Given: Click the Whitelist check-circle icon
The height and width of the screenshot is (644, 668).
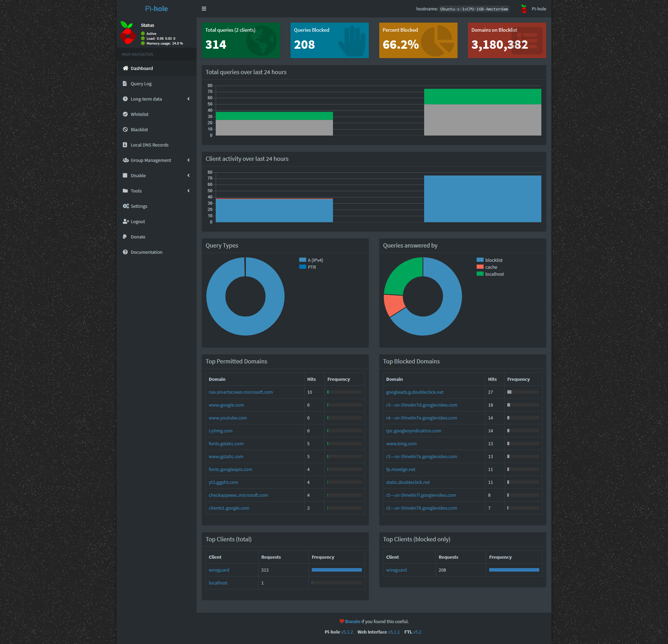Looking at the screenshot, I should [125, 114].
